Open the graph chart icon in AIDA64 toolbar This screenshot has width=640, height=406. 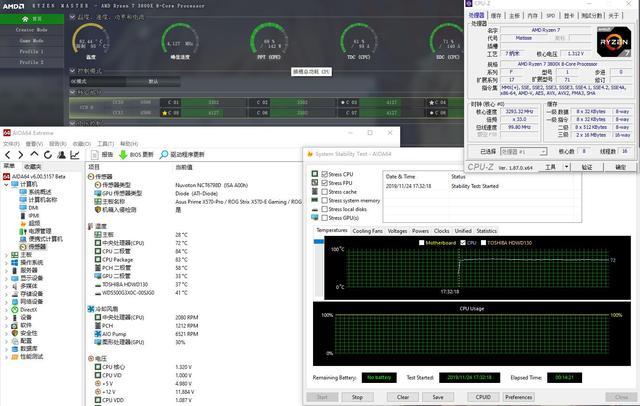click(73, 155)
